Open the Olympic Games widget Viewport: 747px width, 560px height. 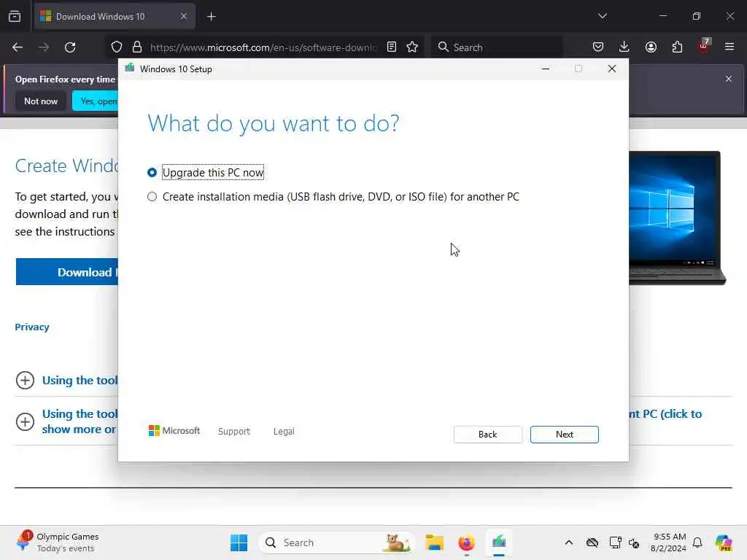click(x=57, y=542)
